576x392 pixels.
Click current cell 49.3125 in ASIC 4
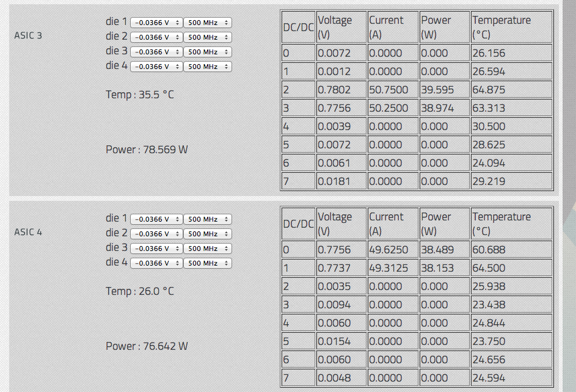click(x=393, y=268)
